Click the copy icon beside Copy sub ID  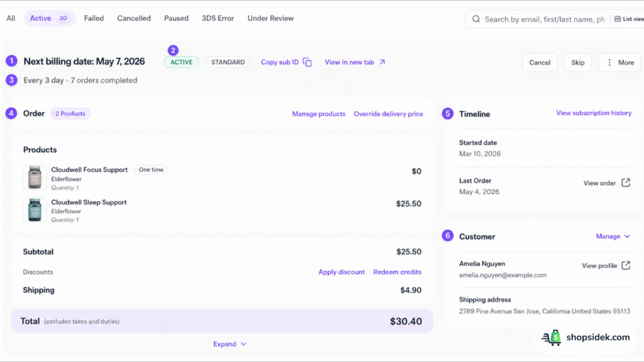point(307,62)
